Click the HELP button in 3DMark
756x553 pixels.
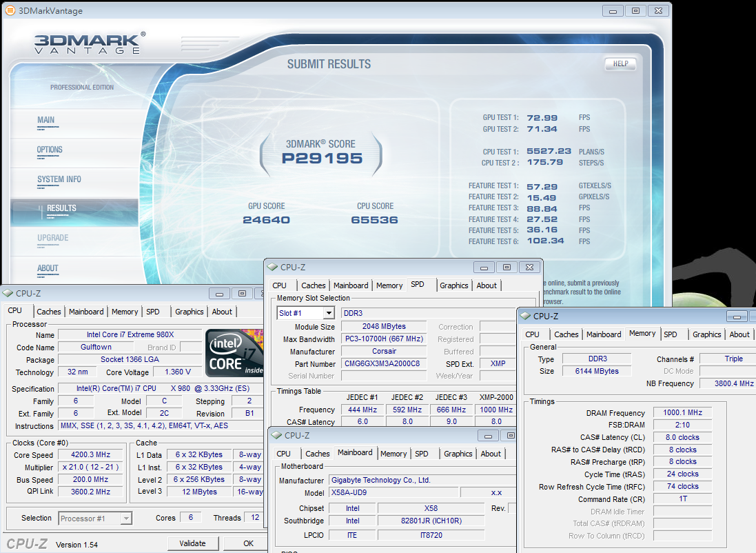(620, 63)
